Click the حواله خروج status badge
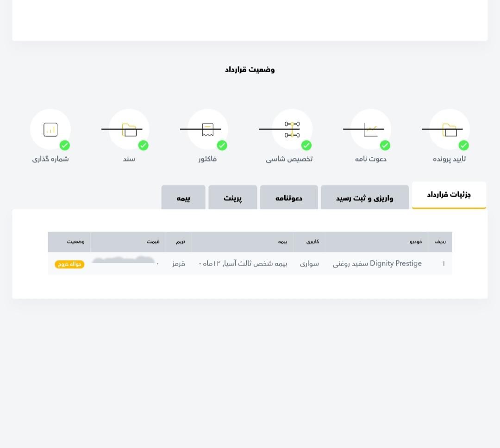The height and width of the screenshot is (448, 500). (x=69, y=264)
